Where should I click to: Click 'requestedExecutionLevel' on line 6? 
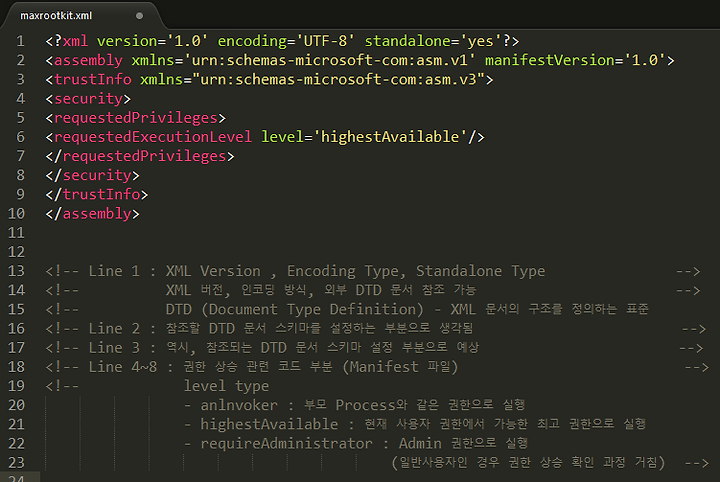(153, 137)
